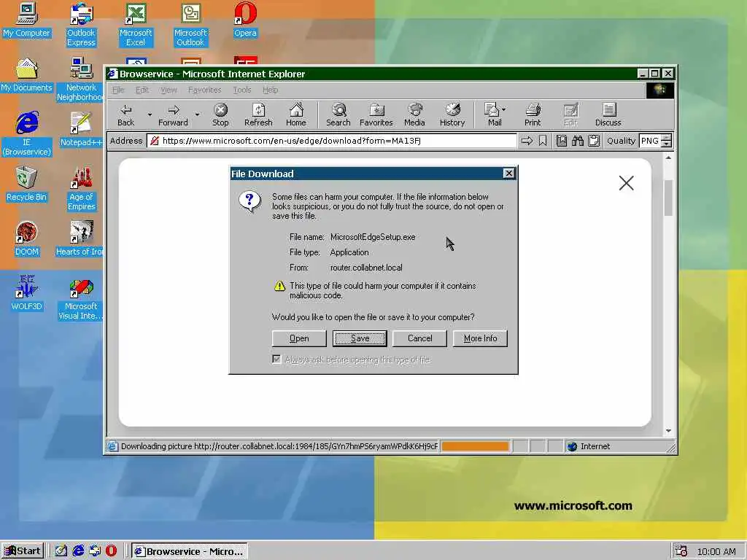Click the Quality increase stepper arrow

pyautogui.click(x=667, y=138)
